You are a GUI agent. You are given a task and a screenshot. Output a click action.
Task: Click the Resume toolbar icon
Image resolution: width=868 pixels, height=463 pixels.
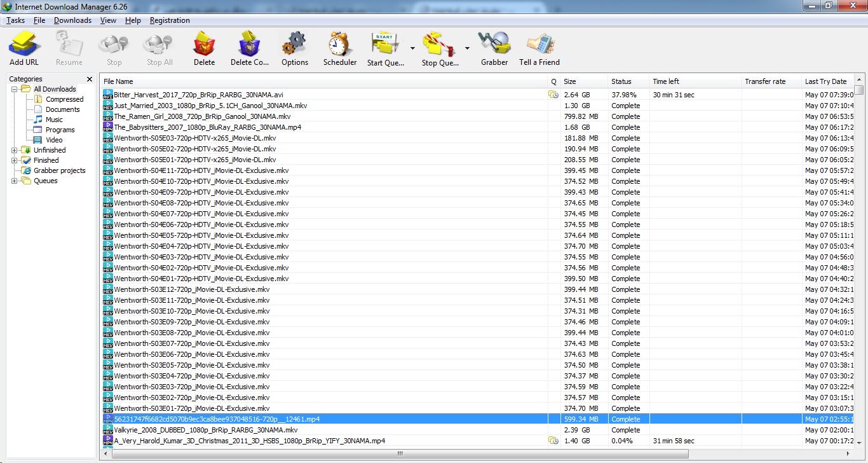[69, 44]
